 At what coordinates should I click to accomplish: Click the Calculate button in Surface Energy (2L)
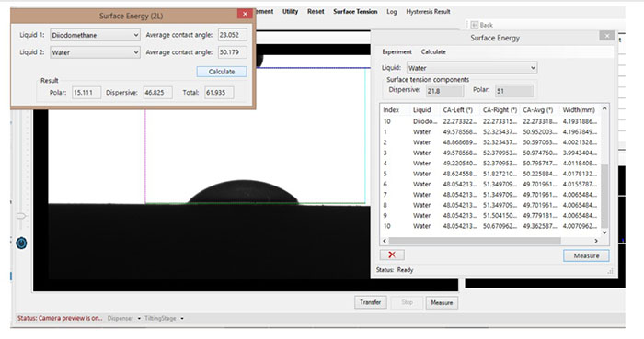[x=222, y=72]
